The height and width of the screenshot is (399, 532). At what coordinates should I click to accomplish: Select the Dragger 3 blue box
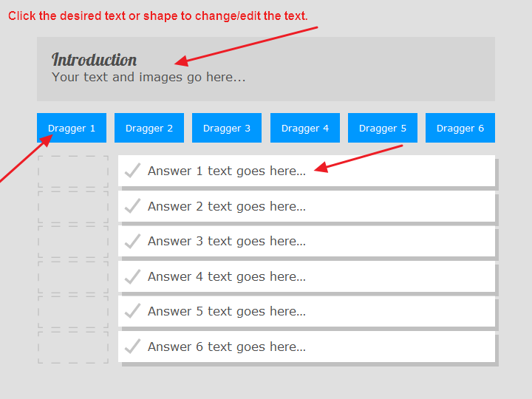click(227, 128)
